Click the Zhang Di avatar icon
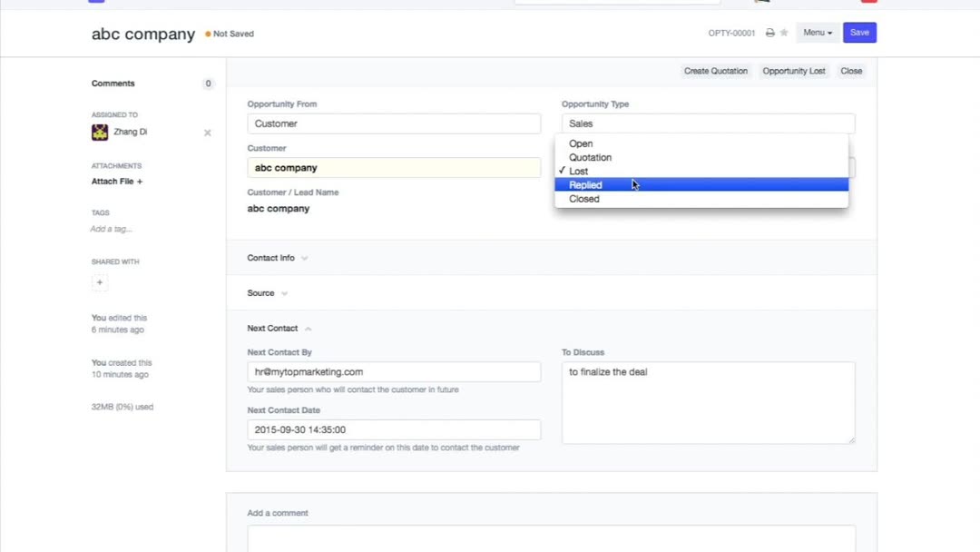The height and width of the screenshot is (552, 980). 100,133
